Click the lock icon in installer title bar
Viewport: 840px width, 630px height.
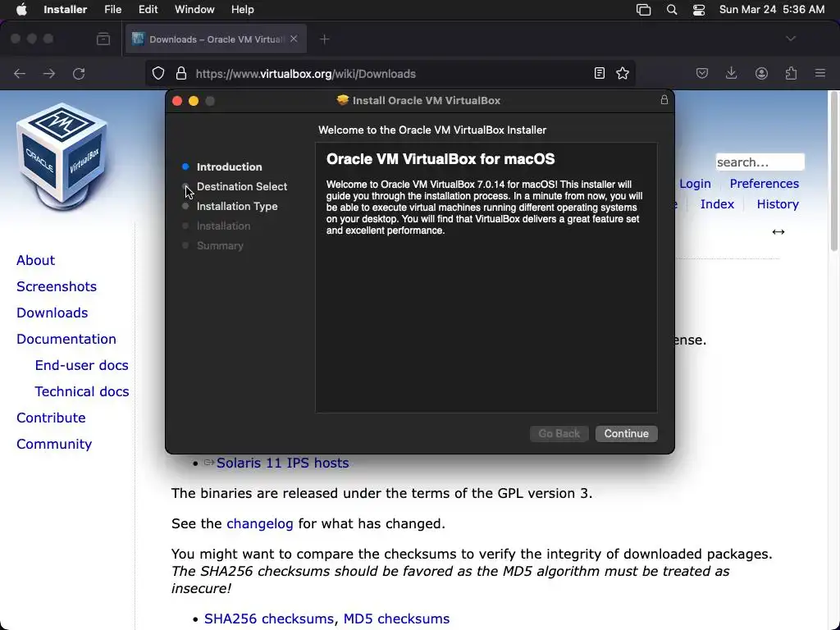point(664,100)
